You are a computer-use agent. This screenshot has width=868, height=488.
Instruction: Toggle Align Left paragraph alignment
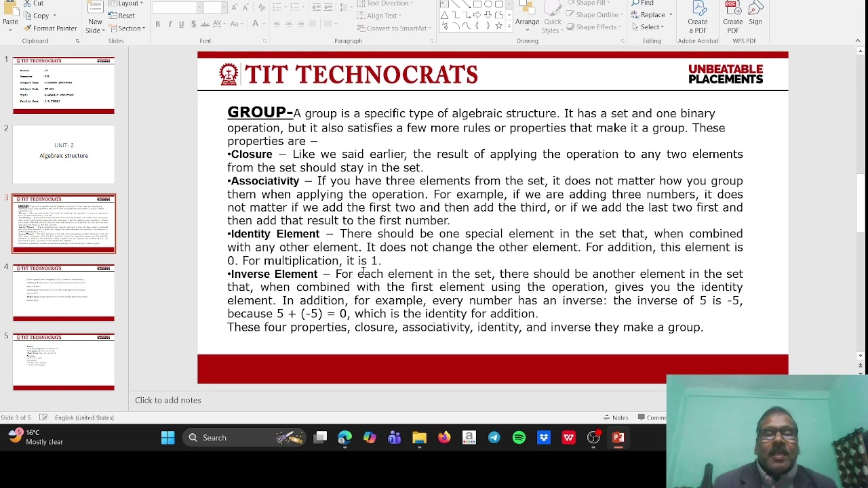(x=277, y=24)
